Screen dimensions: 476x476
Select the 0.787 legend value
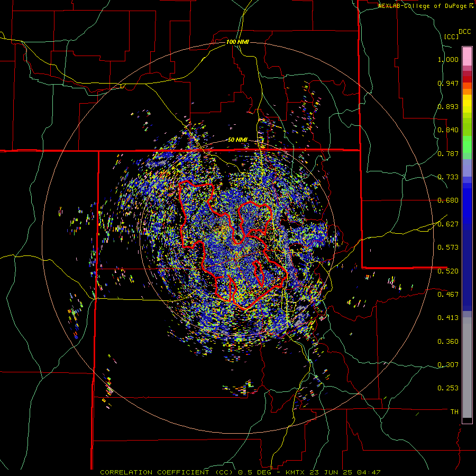point(448,153)
